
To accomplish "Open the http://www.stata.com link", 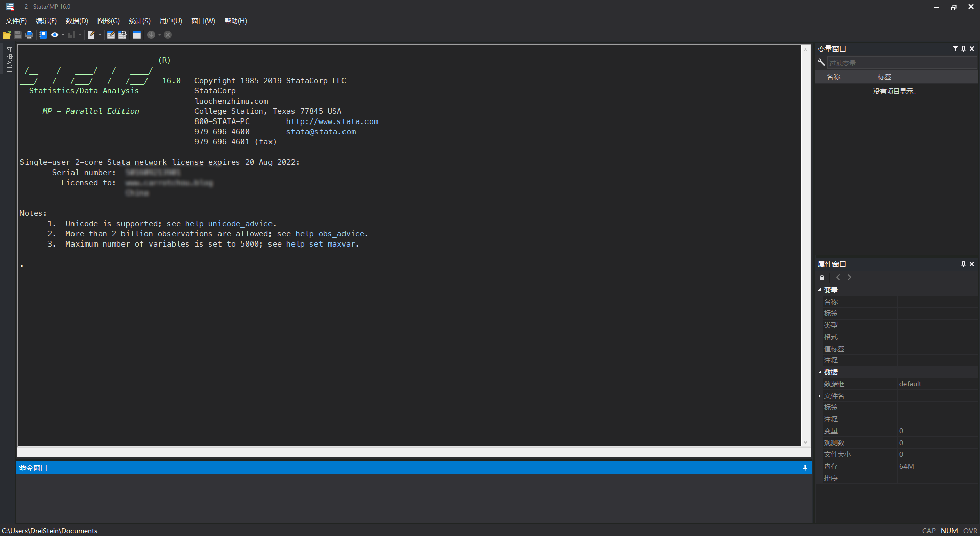I will pyautogui.click(x=332, y=121).
